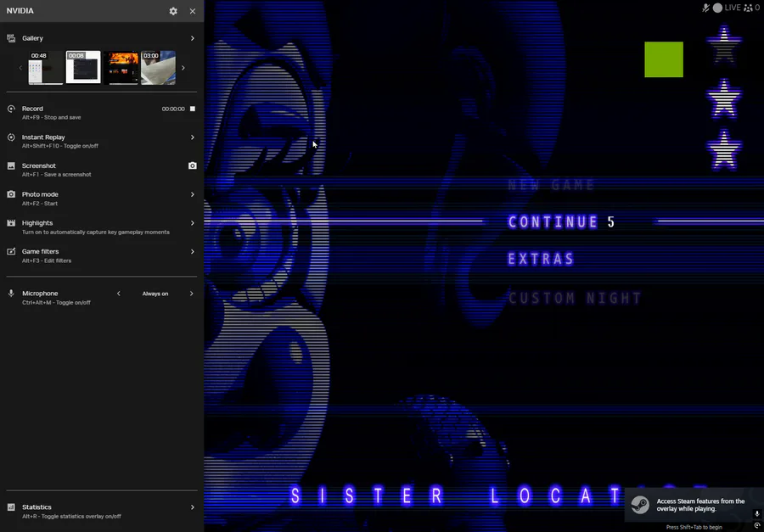The height and width of the screenshot is (532, 764).
Task: Open gallery thumbnail labeled 00:48
Action: 47,68
